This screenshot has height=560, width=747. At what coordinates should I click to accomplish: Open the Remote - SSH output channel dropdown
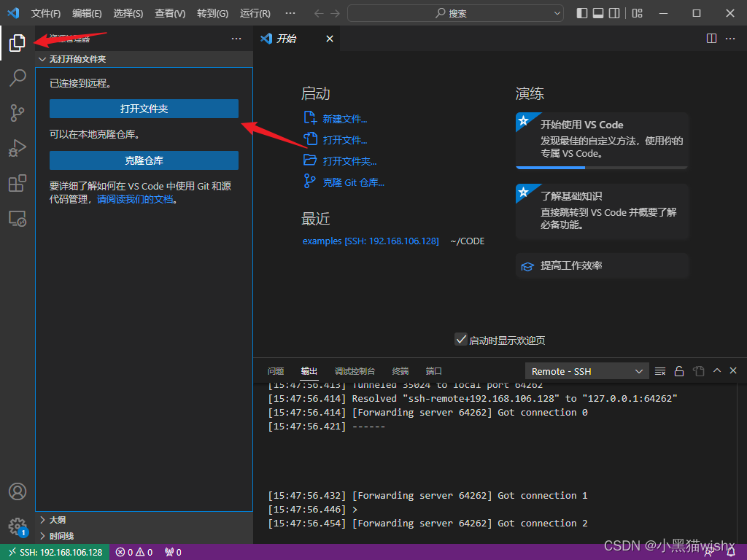tap(587, 370)
